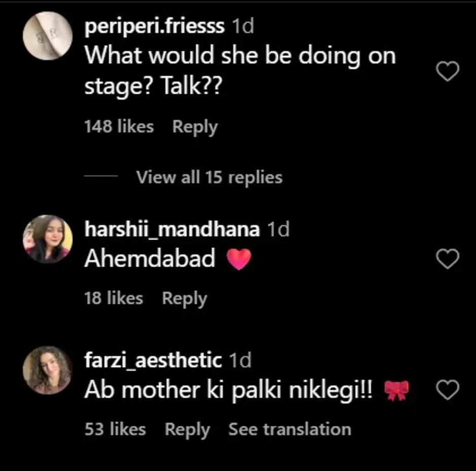Reply to the periperi.friesss comment
Image resolution: width=476 pixels, height=471 pixels.
click(x=195, y=127)
